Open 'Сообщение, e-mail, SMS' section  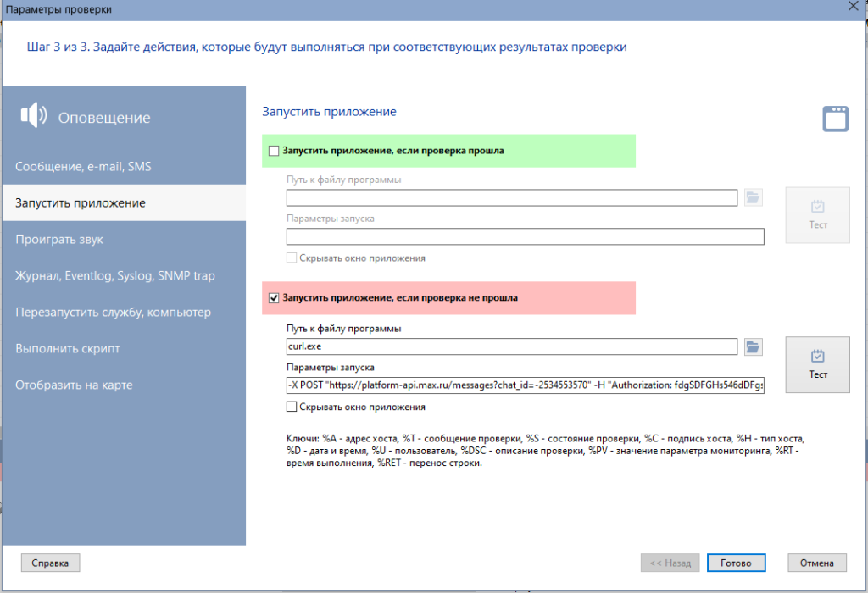point(83,167)
